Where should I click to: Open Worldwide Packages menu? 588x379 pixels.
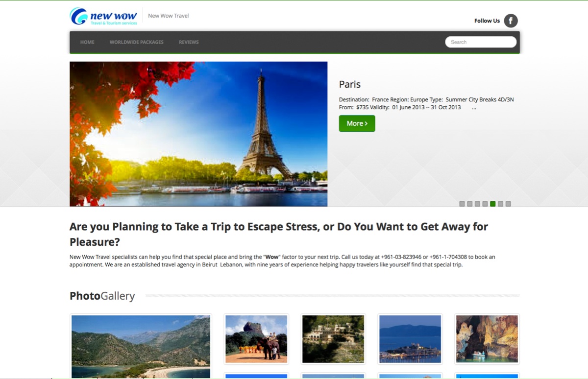tap(137, 42)
